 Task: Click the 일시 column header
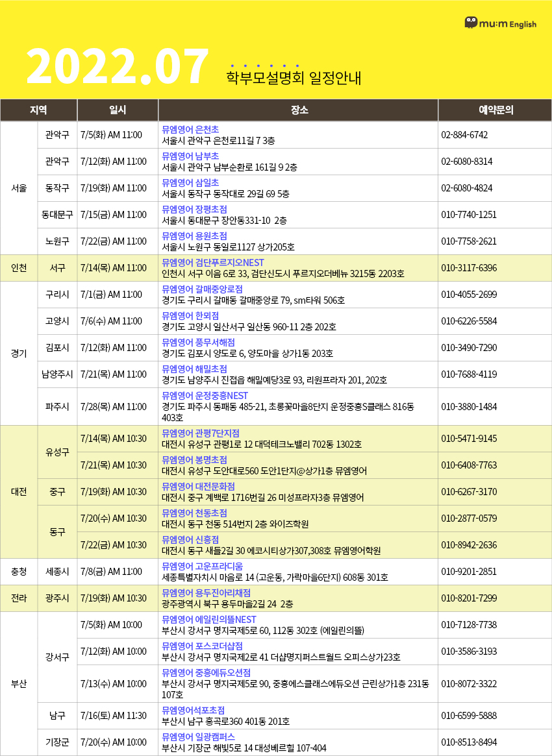118,110
